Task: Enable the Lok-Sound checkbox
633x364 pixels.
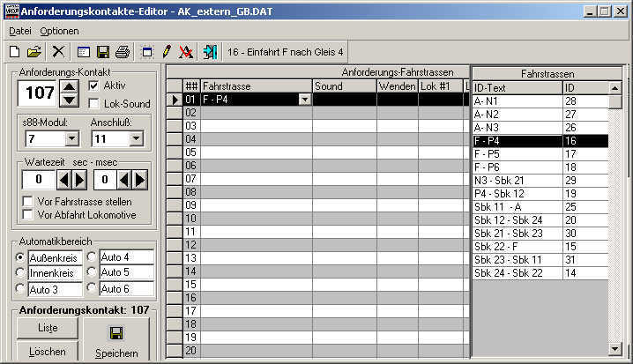Action: (93, 104)
